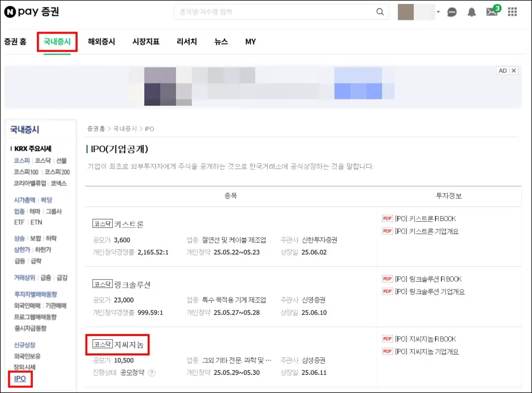Open 외국인보유 sidebar link
The width and height of the screenshot is (532, 393).
27,356
